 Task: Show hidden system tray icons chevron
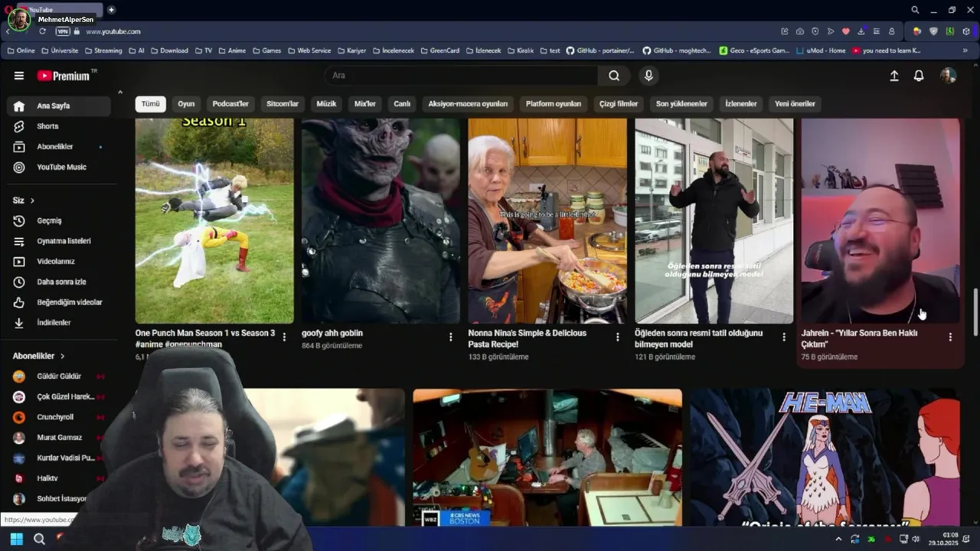tap(838, 539)
